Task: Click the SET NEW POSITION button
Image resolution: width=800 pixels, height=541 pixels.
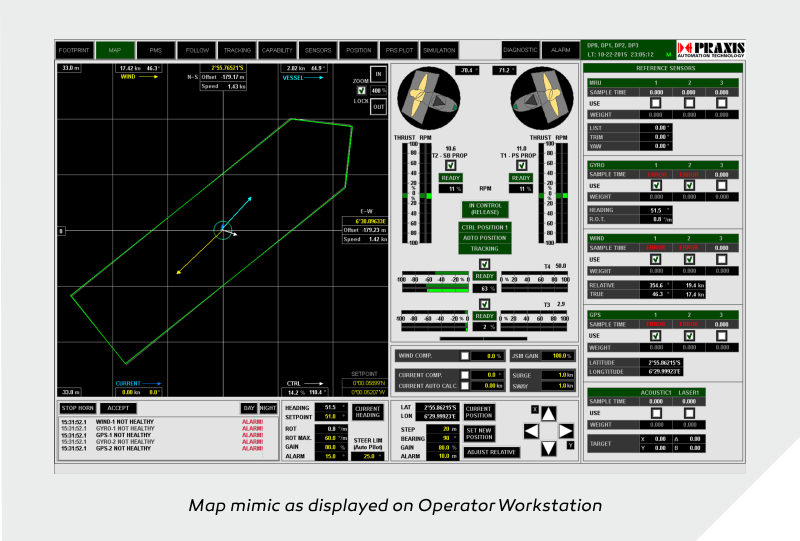Action: click(479, 434)
